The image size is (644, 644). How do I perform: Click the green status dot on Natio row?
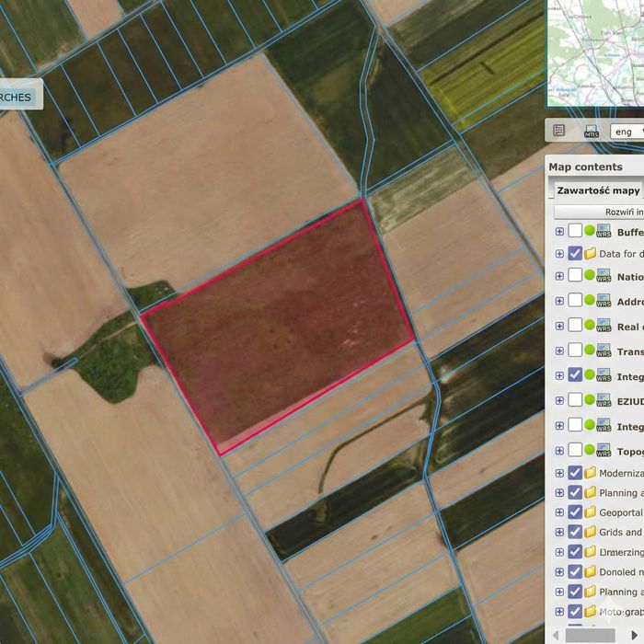click(x=590, y=274)
